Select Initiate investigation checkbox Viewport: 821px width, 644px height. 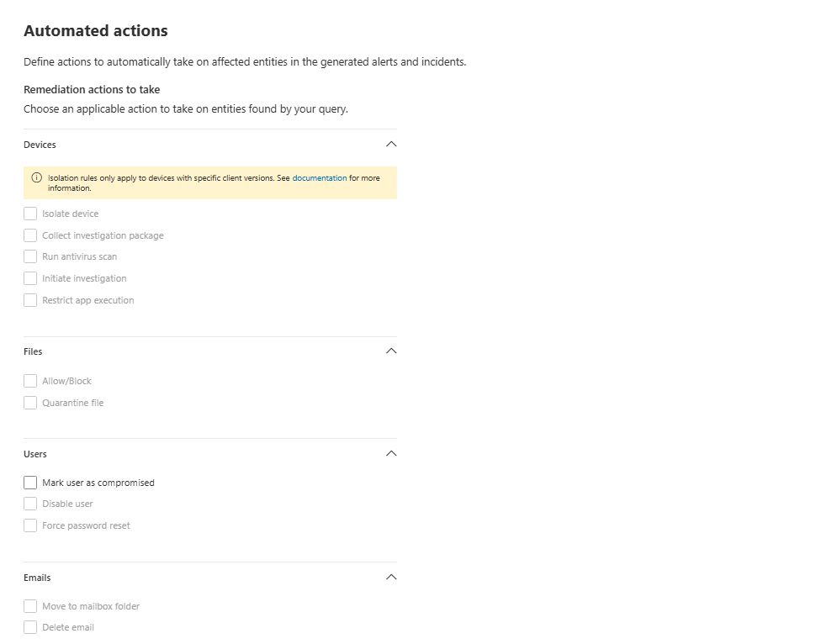(30, 278)
